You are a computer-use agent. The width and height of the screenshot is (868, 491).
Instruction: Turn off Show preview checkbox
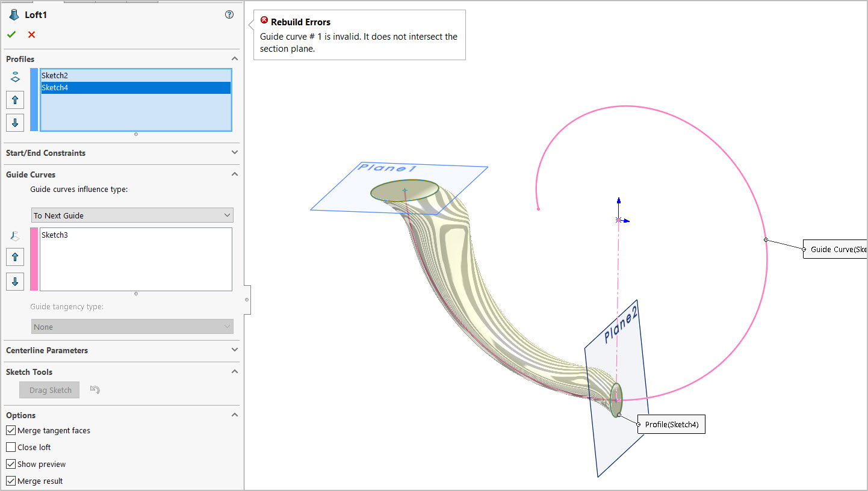[x=11, y=465]
